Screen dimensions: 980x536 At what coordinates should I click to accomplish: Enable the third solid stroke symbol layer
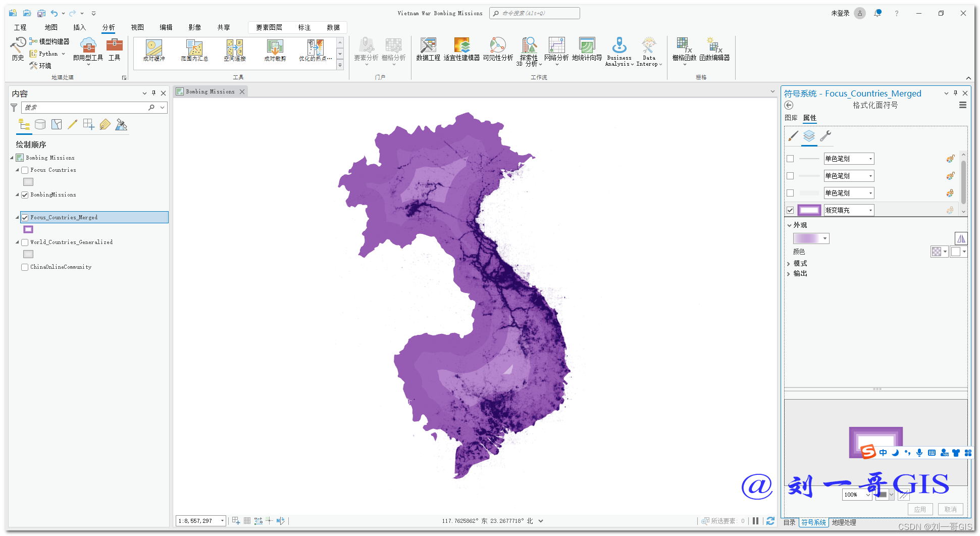coord(790,193)
